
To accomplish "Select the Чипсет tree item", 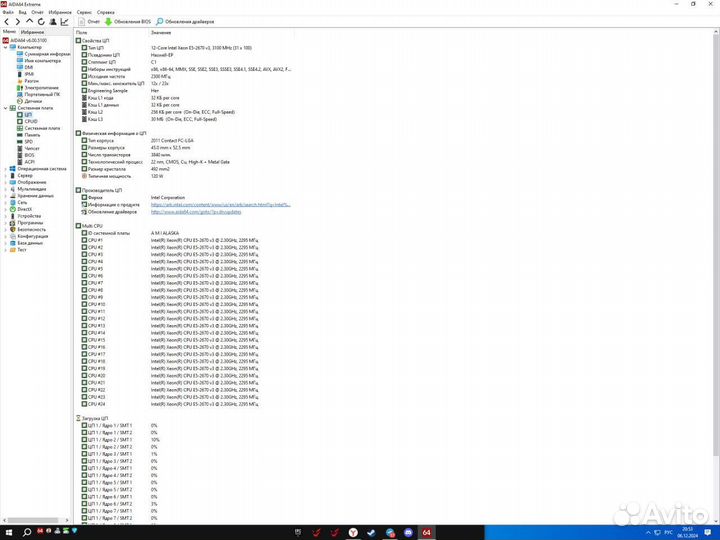I will point(28,148).
